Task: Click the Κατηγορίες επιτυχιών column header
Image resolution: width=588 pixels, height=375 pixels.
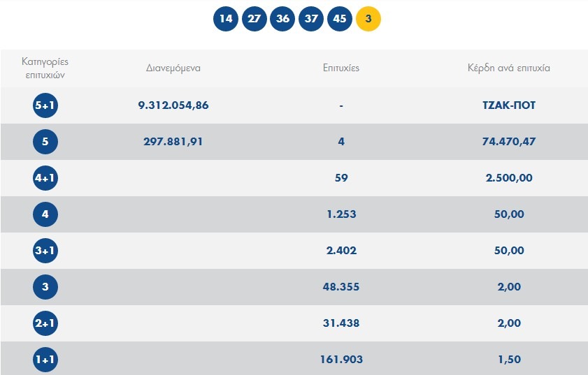Action: coord(45,67)
